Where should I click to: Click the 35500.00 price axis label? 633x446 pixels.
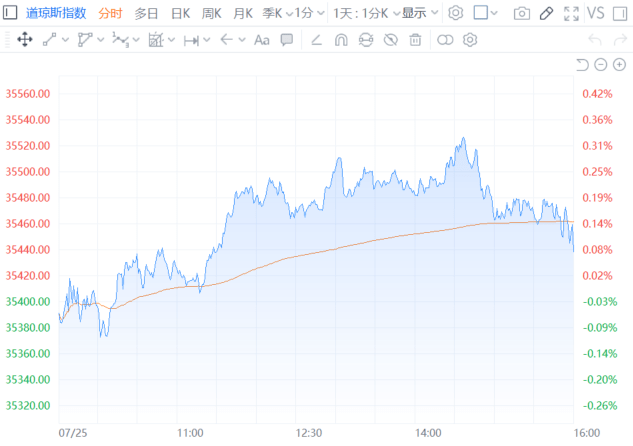(28, 172)
